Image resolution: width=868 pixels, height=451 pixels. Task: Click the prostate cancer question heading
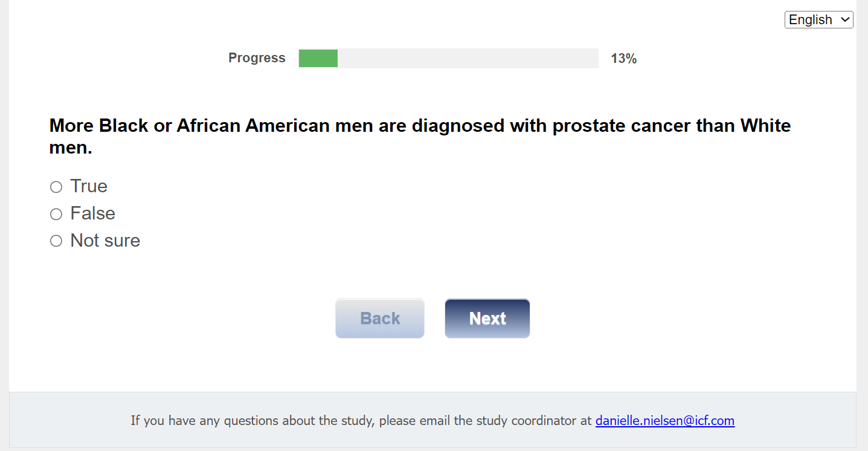pos(420,126)
